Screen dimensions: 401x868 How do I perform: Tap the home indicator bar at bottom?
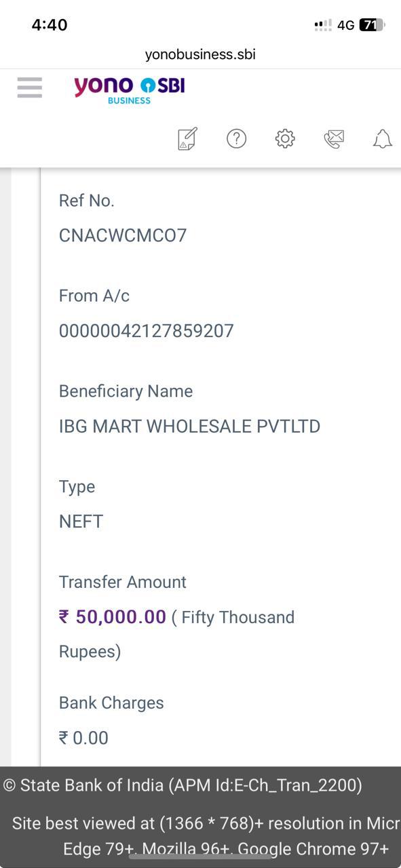pos(200,856)
